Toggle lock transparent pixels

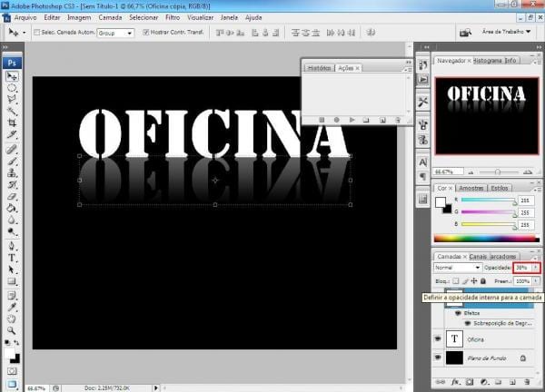456,281
